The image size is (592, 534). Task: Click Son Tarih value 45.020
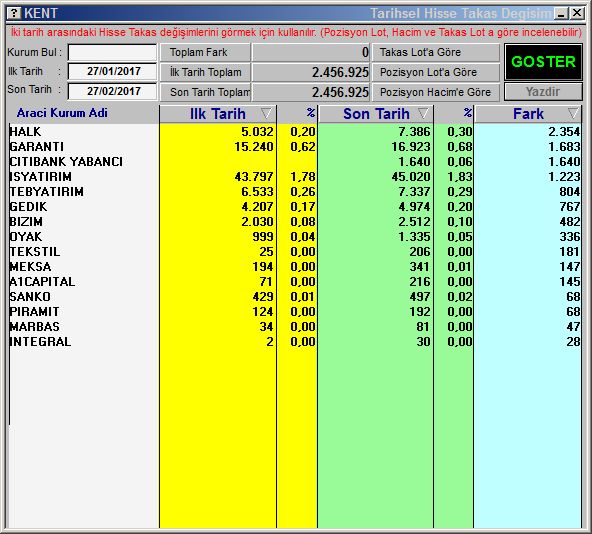411,177
